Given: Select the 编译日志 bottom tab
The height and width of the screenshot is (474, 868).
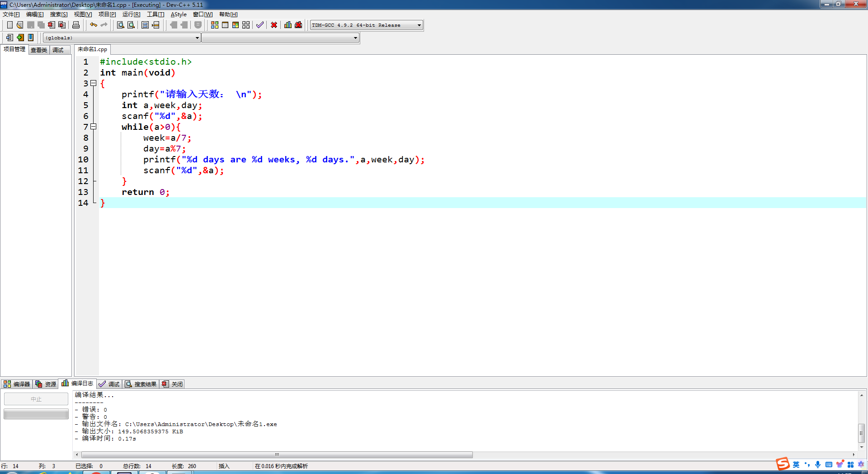Looking at the screenshot, I should [x=77, y=384].
